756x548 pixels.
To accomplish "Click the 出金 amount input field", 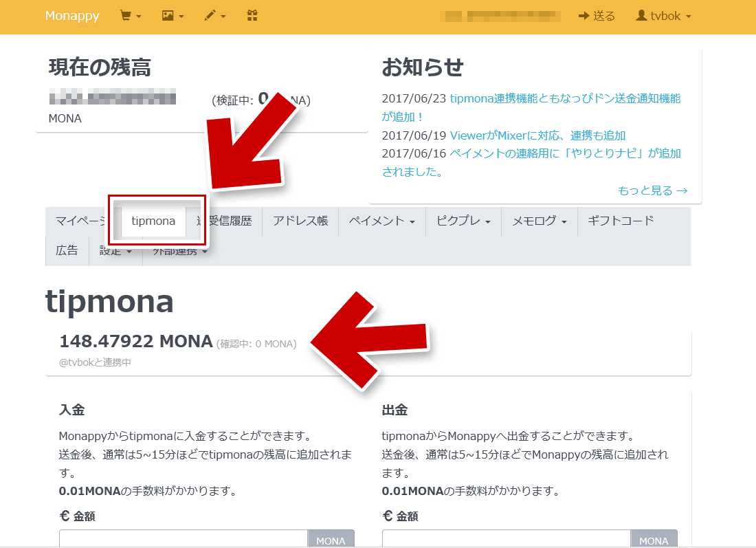I will click(507, 540).
